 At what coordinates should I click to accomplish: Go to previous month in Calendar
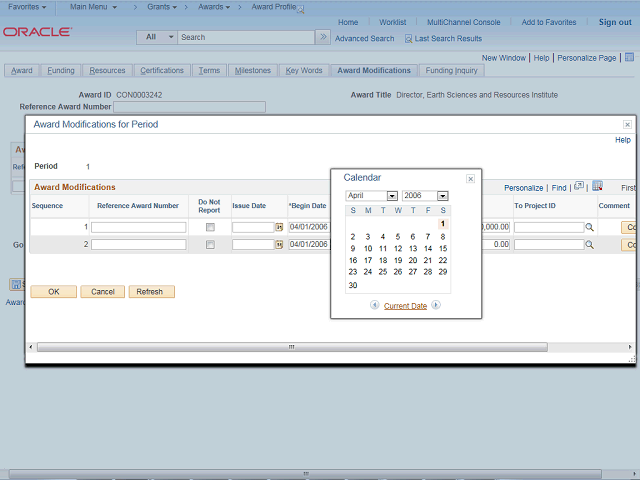[374, 305]
